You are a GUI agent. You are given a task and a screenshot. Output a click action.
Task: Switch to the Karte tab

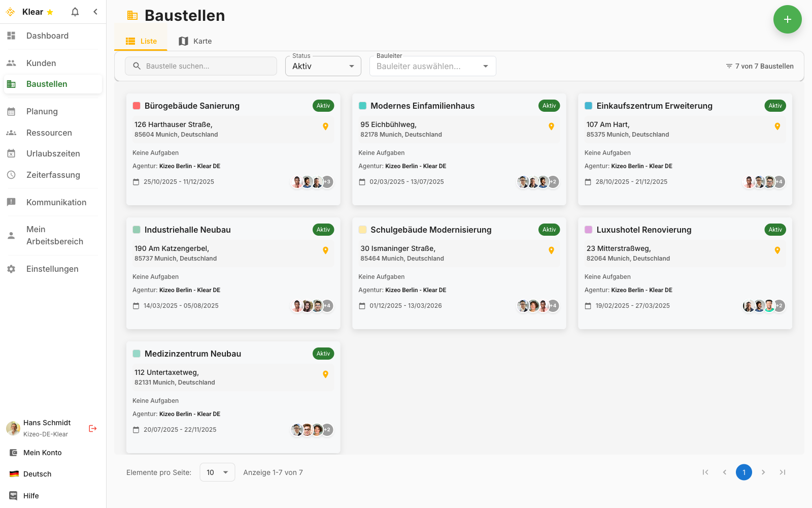coord(195,41)
